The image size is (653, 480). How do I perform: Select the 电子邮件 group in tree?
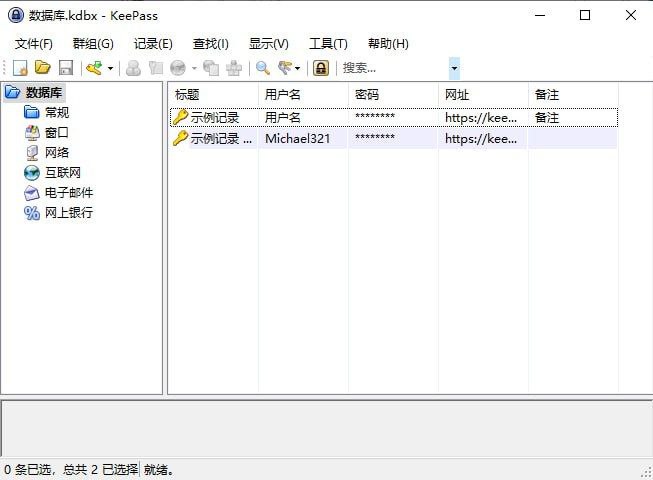68,192
